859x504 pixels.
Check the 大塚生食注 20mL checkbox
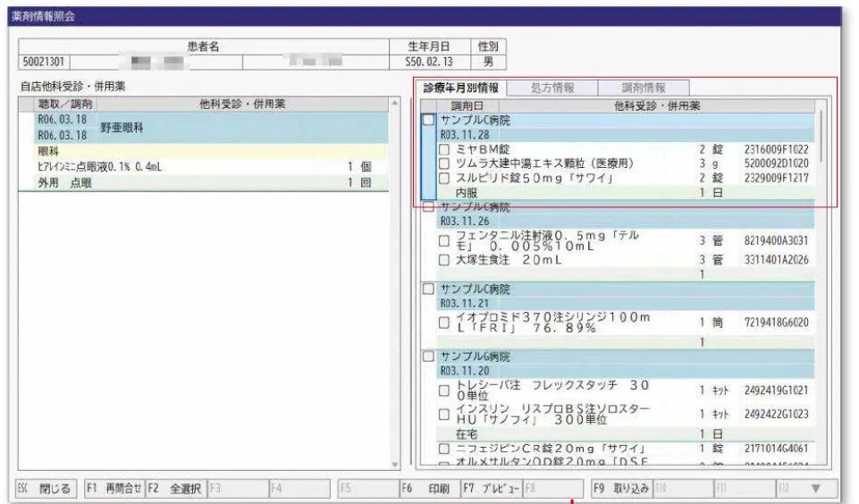pos(444,260)
